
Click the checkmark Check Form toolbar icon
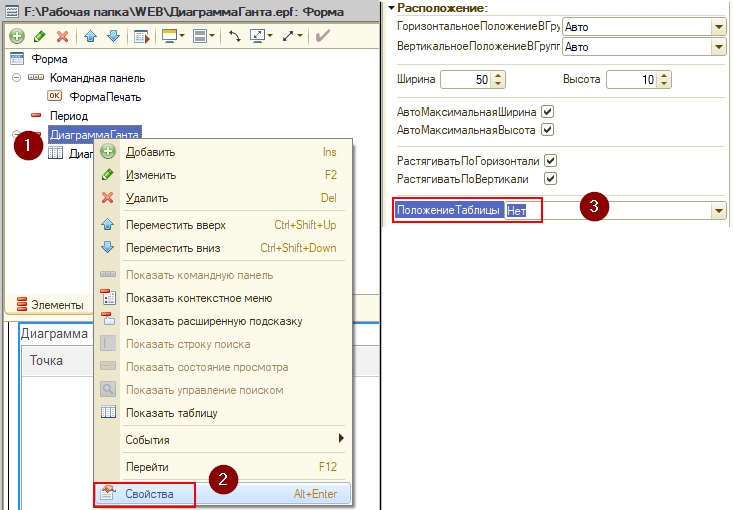pyautogui.click(x=323, y=36)
